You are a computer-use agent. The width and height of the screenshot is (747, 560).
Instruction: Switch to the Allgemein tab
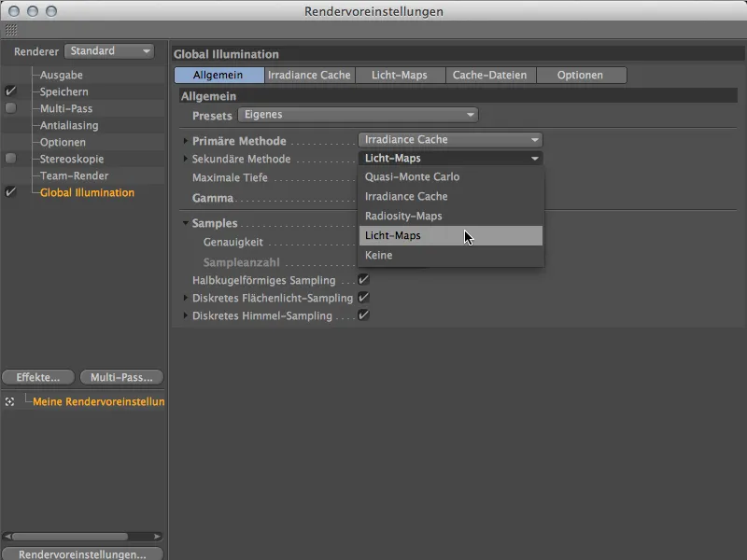pyautogui.click(x=219, y=75)
